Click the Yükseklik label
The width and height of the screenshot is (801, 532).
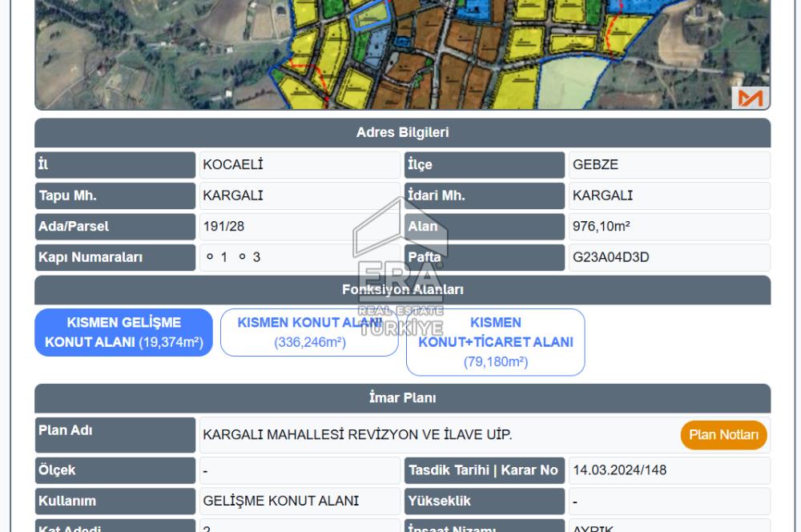pyautogui.click(x=485, y=501)
